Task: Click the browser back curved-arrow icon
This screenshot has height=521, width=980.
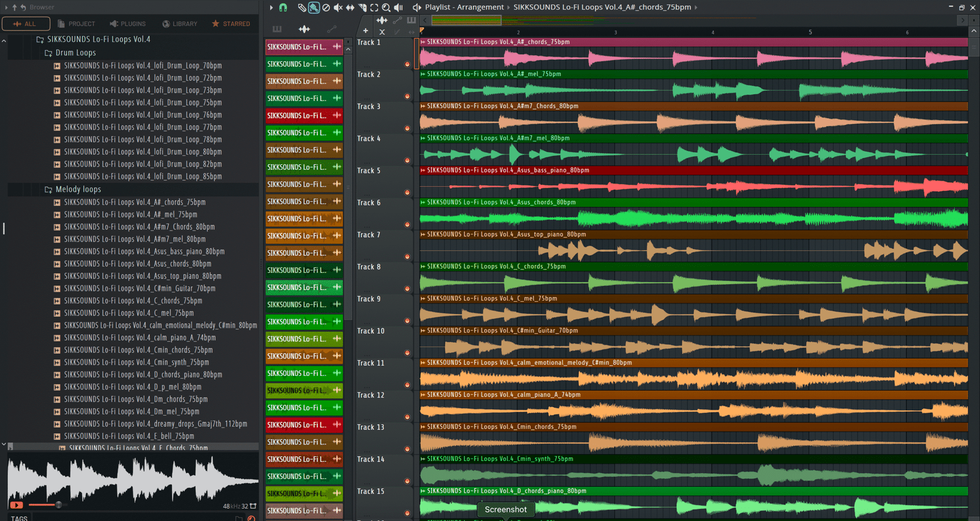Action: coord(23,7)
